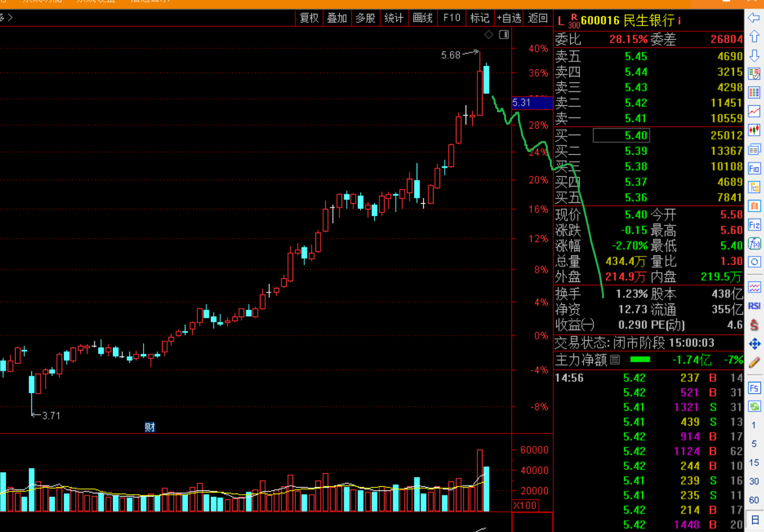Click the 财 marker below the chart
This screenshot has width=764, height=532.
150,428
